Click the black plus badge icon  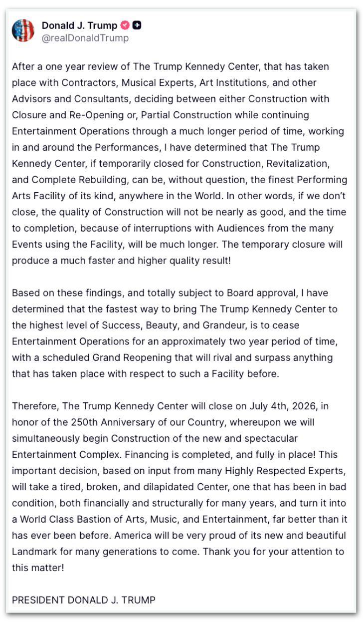coord(137,25)
